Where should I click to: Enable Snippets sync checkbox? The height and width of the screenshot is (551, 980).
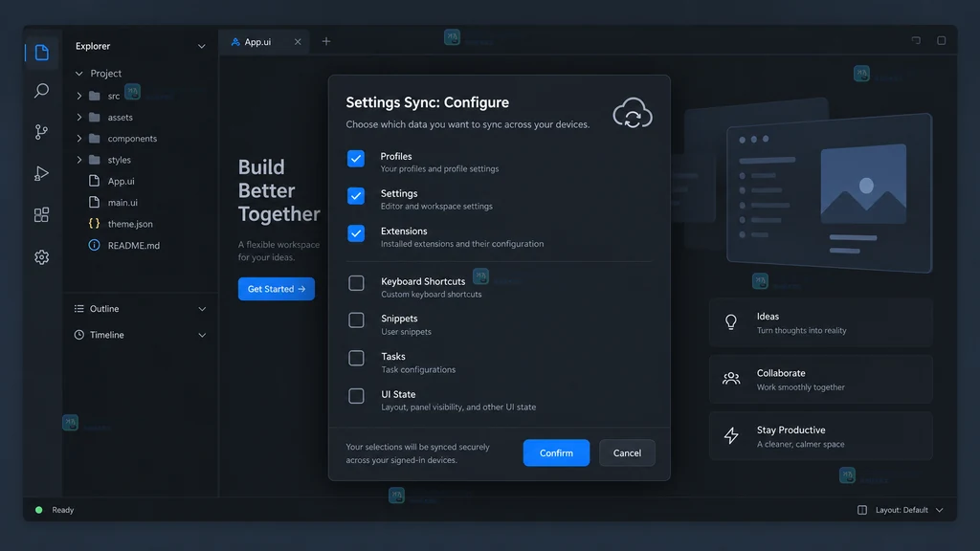click(356, 320)
